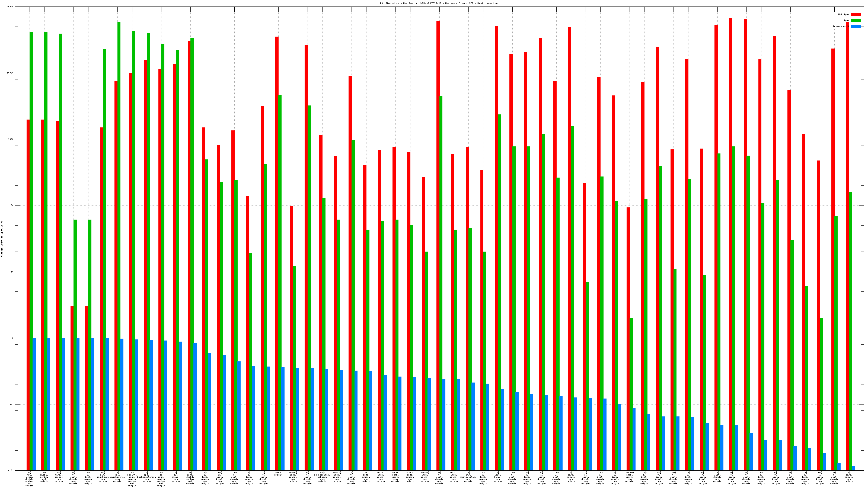Click the 0.01 y-axis tick label
The height and width of the screenshot is (488, 868).
(x=11, y=470)
